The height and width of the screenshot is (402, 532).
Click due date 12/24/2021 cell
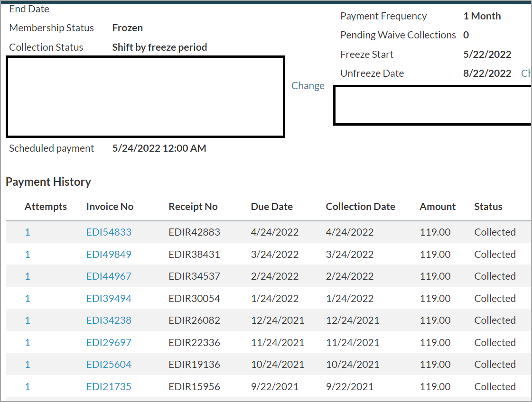pyautogui.click(x=278, y=320)
